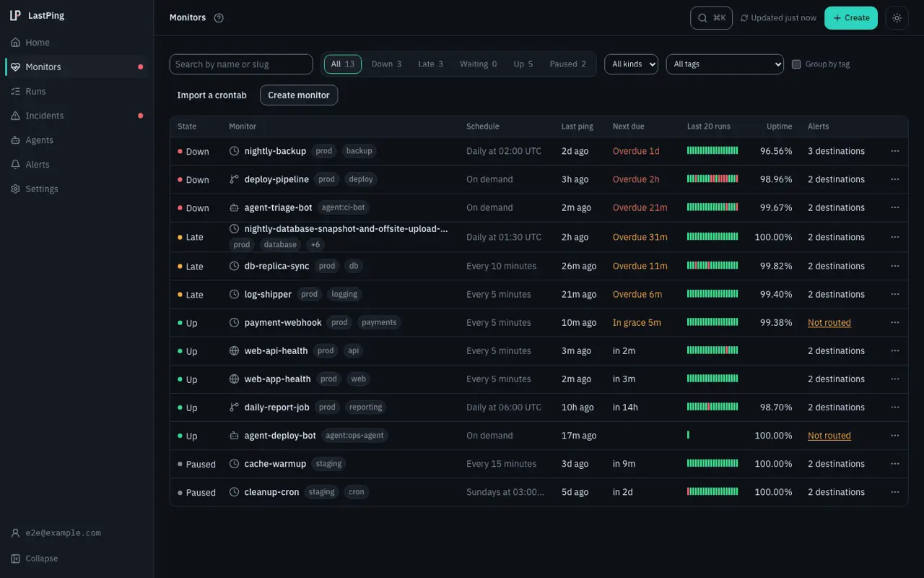The image size is (924, 578).
Task: Open command search with ⌘K
Action: (711, 18)
